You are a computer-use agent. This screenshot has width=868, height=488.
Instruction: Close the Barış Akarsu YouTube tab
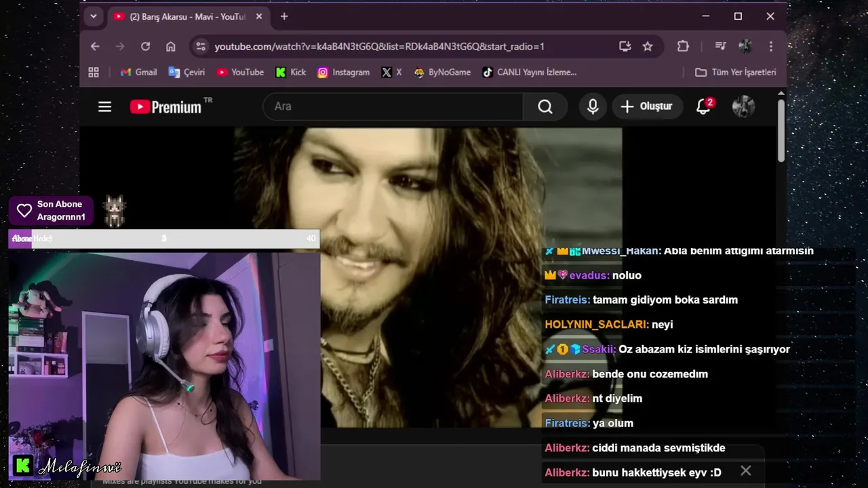tap(259, 16)
